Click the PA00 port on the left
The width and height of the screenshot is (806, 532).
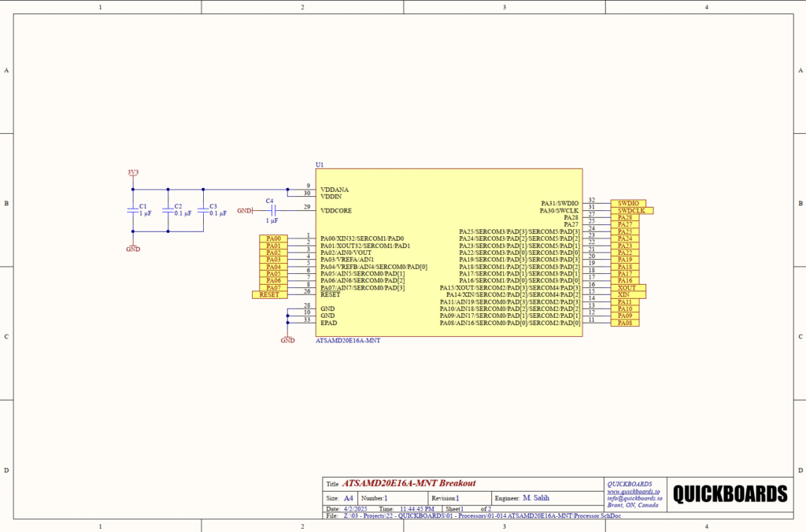point(274,238)
